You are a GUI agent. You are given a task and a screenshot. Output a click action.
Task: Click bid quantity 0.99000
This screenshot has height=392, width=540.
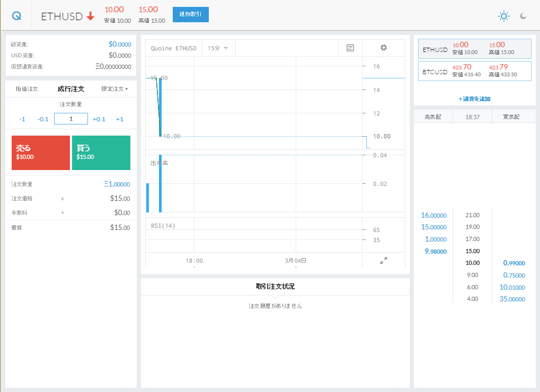pos(514,263)
